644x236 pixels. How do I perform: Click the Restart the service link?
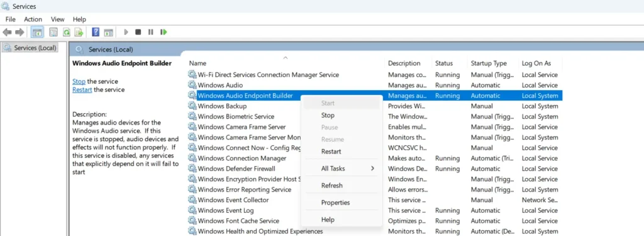click(x=82, y=89)
